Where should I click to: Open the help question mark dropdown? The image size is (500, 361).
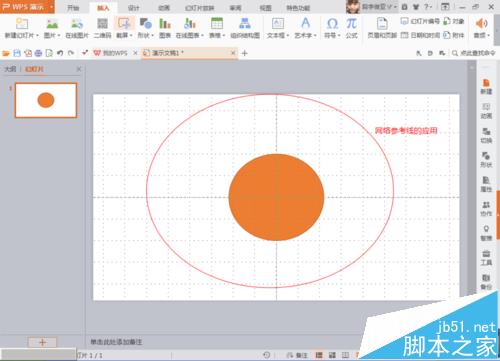(428, 7)
